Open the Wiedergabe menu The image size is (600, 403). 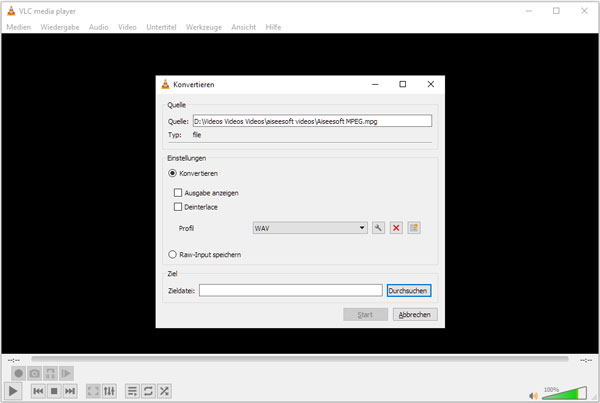[x=60, y=27]
